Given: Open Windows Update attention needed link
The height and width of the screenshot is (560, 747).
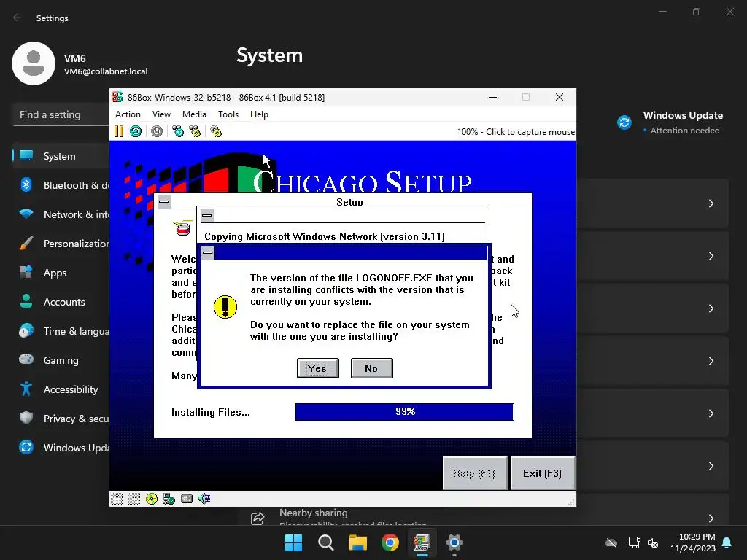Looking at the screenshot, I should pyautogui.click(x=671, y=122).
